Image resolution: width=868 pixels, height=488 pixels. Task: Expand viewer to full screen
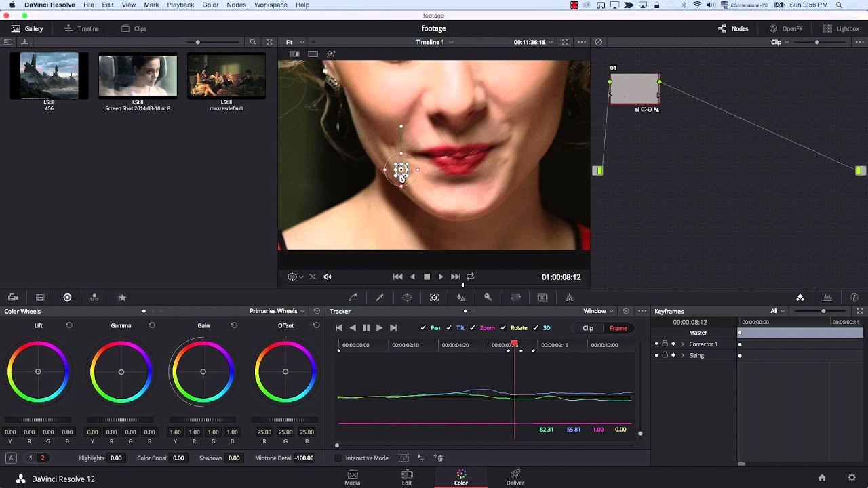[565, 42]
